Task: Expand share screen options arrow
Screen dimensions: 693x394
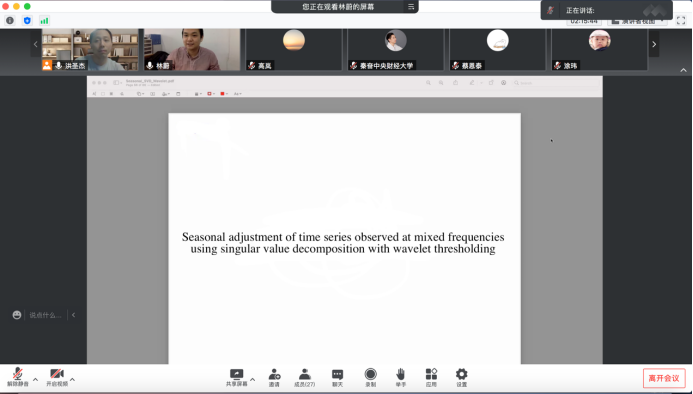Action: click(252, 379)
